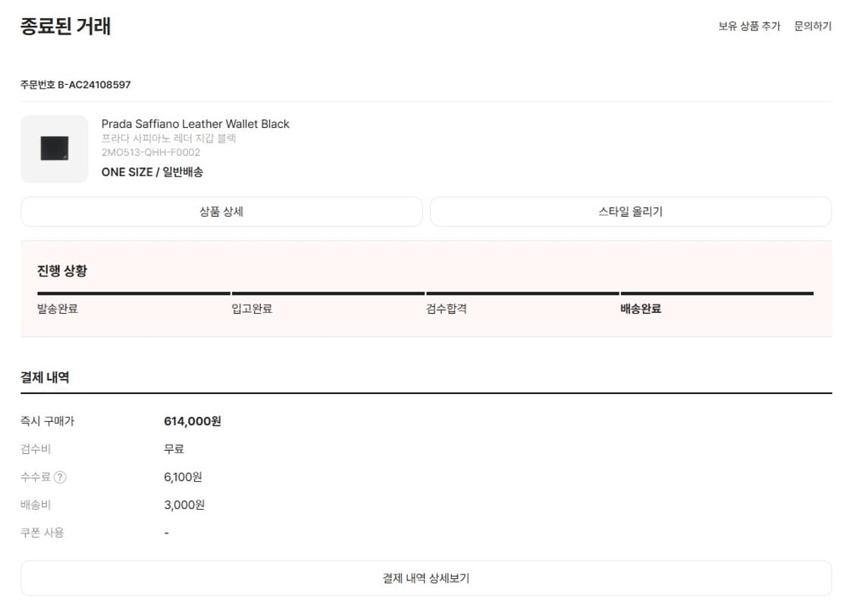Click the Prada Saffiano Leather Wallet Black title
This screenshot has height=616, width=853.
[196, 124]
